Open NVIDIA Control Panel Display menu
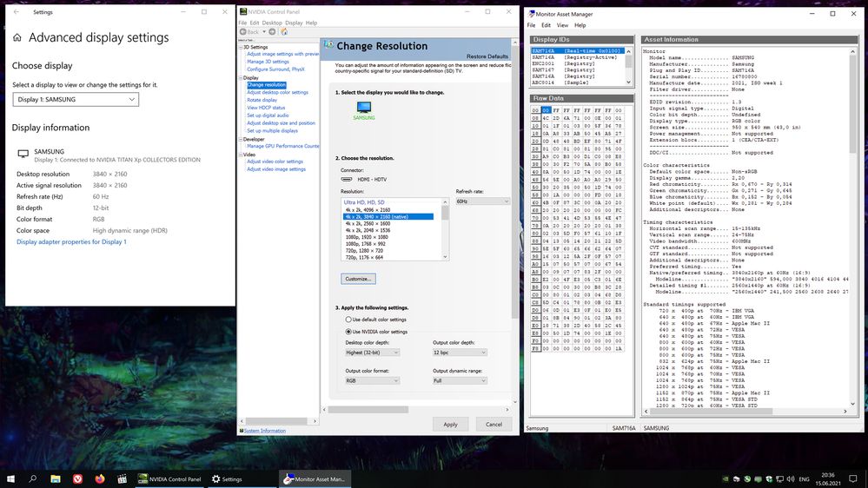Screen dimensions: 868x488 [294, 23]
